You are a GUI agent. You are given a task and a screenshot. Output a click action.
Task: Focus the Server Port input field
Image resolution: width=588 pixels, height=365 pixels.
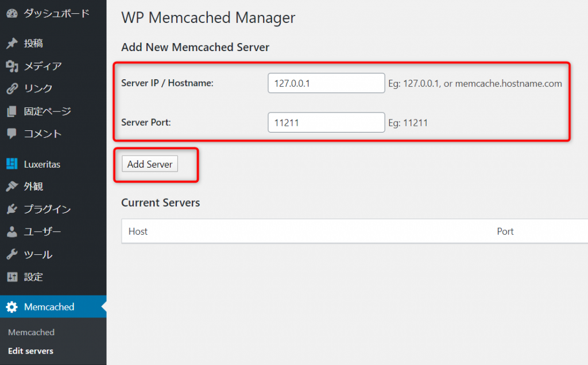[x=326, y=122]
